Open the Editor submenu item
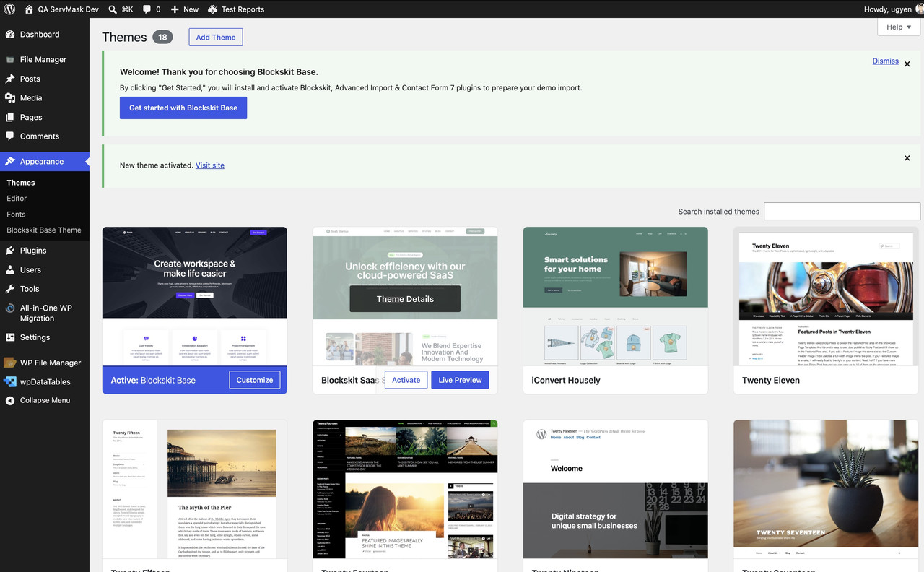Image resolution: width=924 pixels, height=572 pixels. 17,198
